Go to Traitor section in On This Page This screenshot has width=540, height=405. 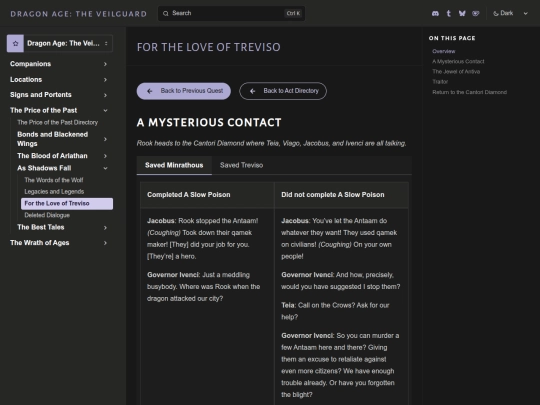[x=440, y=82]
